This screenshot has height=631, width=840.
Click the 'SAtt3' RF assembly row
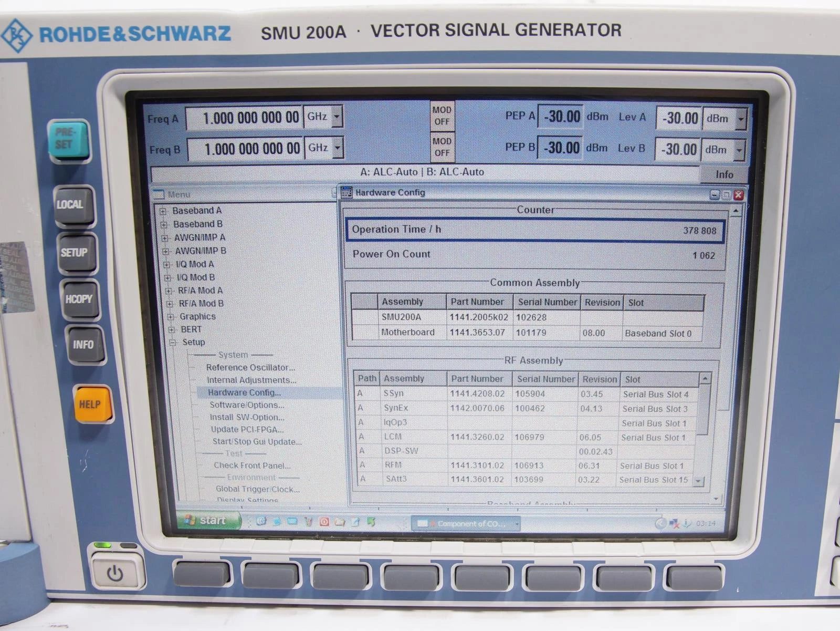tap(525, 479)
